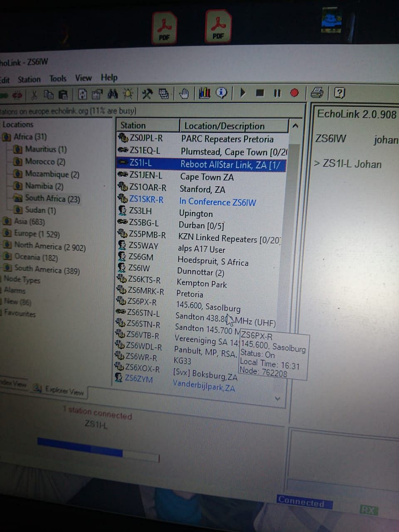Click station list scroll-down arrow
This screenshot has height=532, width=399.
tap(278, 399)
